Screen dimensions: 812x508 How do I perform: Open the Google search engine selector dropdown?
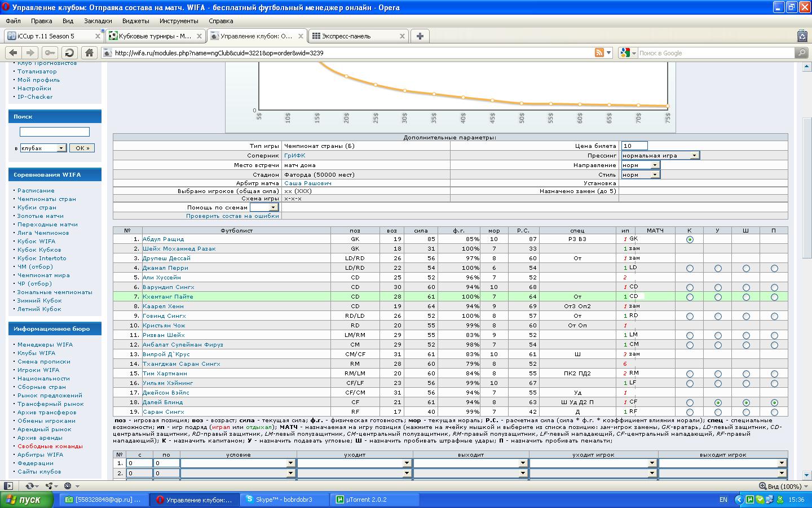[628, 52]
